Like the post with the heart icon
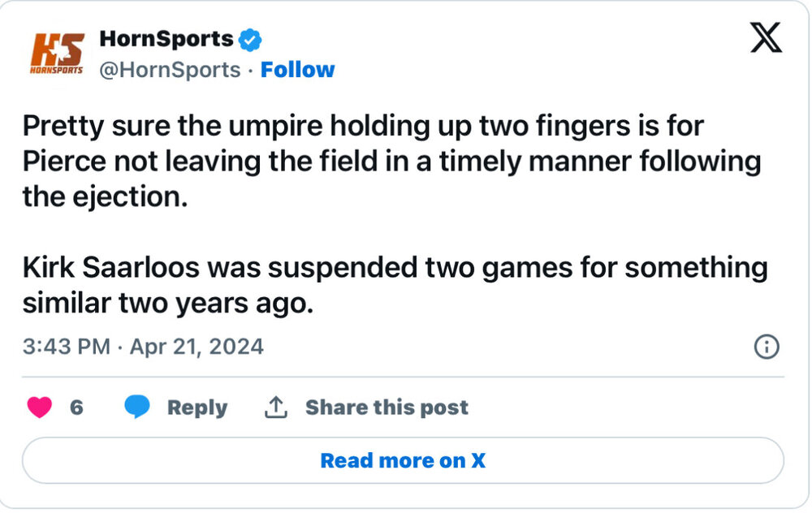 40,407
